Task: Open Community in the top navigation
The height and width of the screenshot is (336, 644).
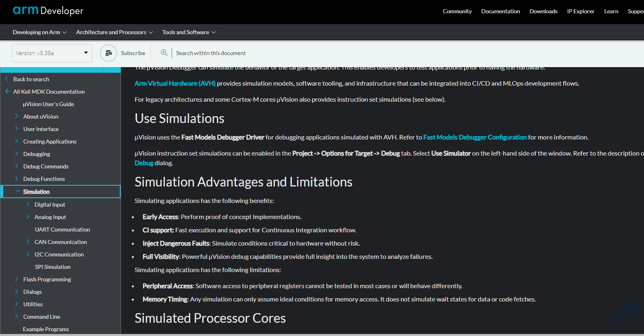Action: coord(457,11)
